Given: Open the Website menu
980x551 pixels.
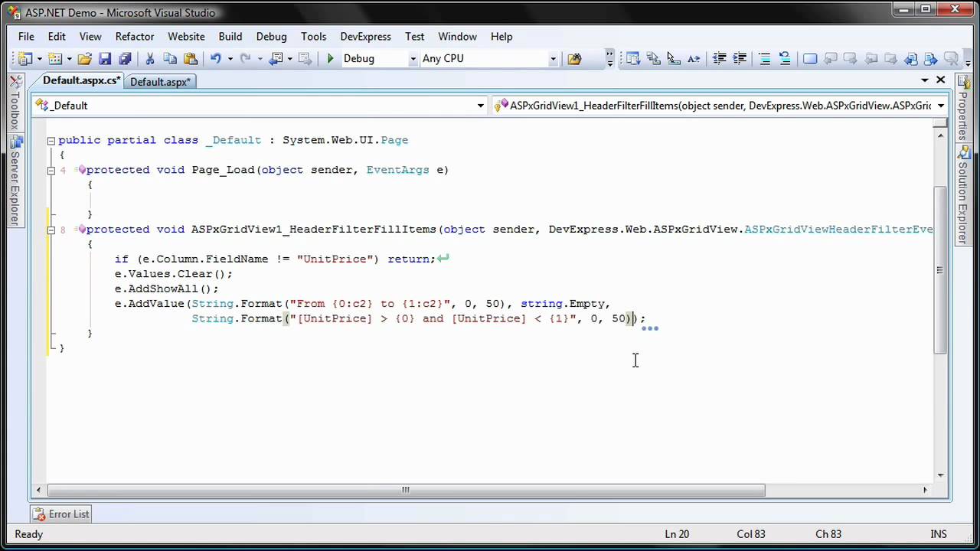Looking at the screenshot, I should coord(186,37).
